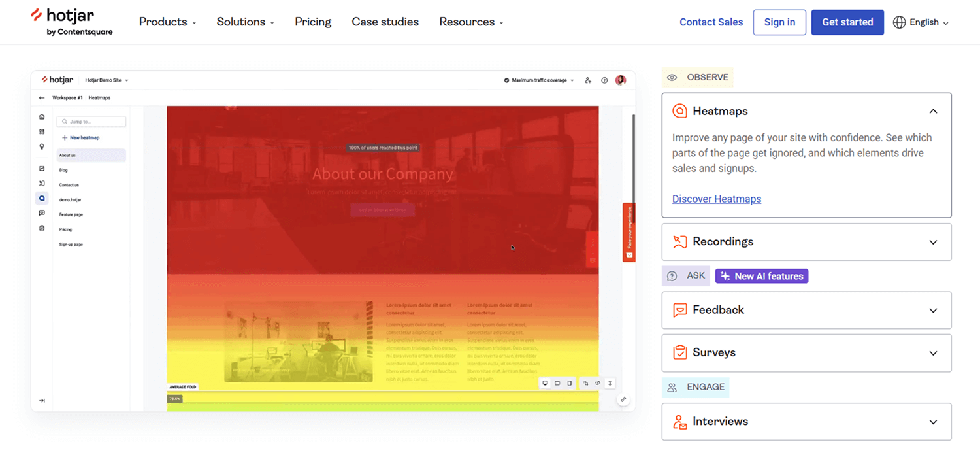980x457 pixels.
Task: Select the Pricing heatmap in the list
Action: click(x=65, y=229)
